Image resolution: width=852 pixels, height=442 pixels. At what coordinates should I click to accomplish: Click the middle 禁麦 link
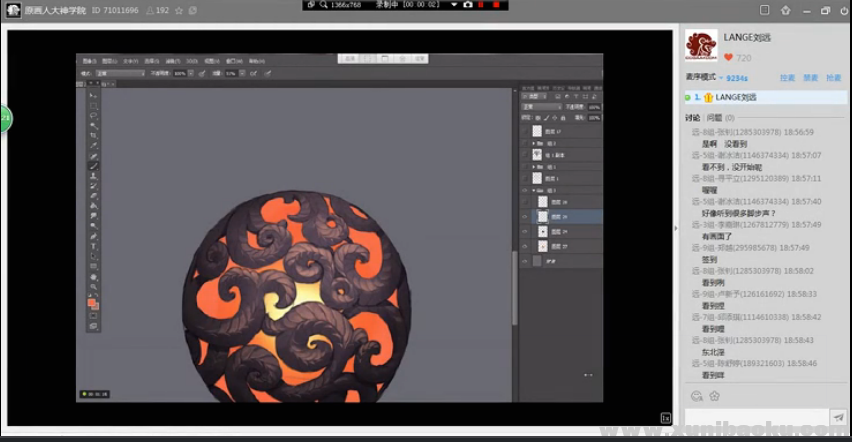[811, 77]
